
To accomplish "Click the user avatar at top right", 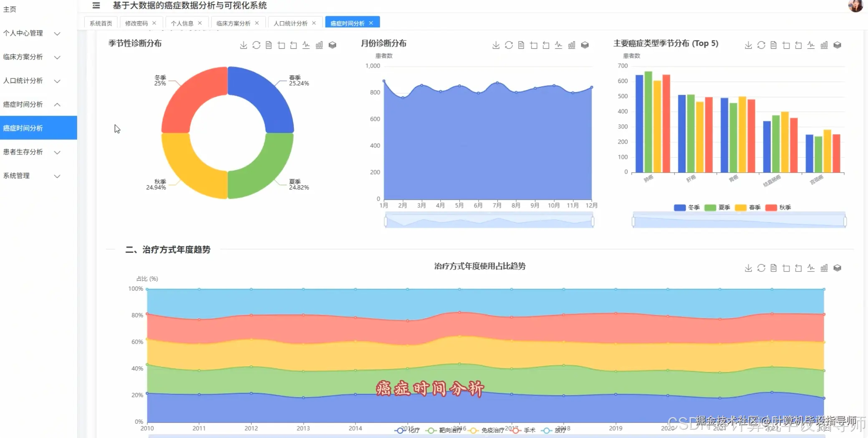I will (x=856, y=6).
